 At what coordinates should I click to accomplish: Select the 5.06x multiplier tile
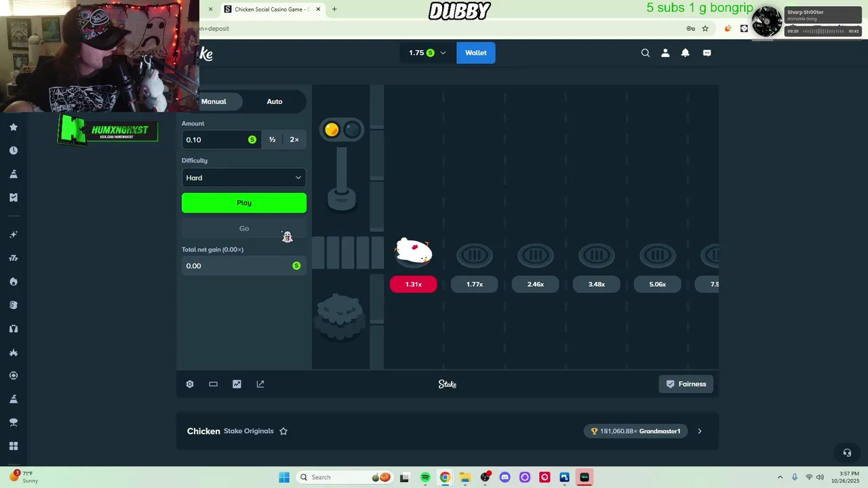(x=658, y=285)
